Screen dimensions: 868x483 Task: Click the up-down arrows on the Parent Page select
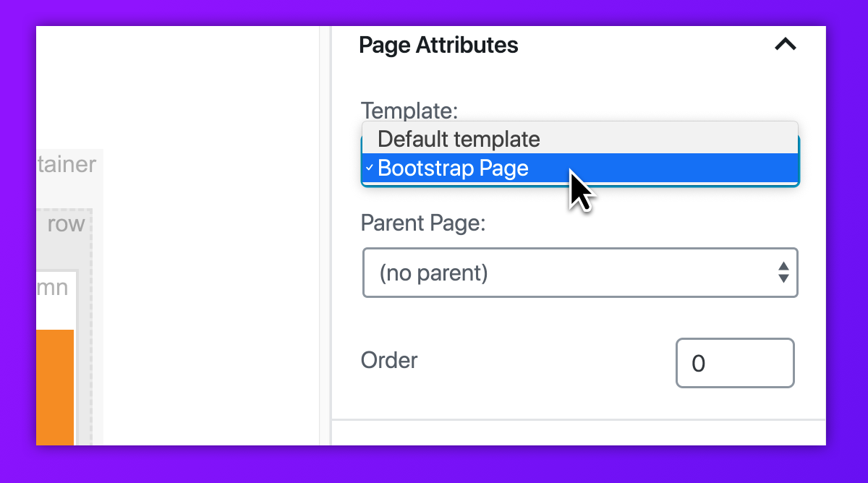point(783,273)
